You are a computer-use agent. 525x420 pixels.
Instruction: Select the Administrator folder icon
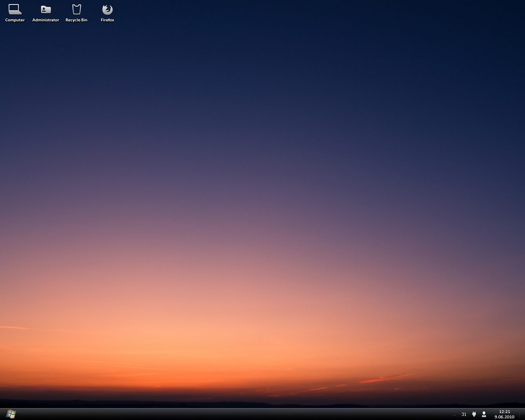tap(46, 13)
